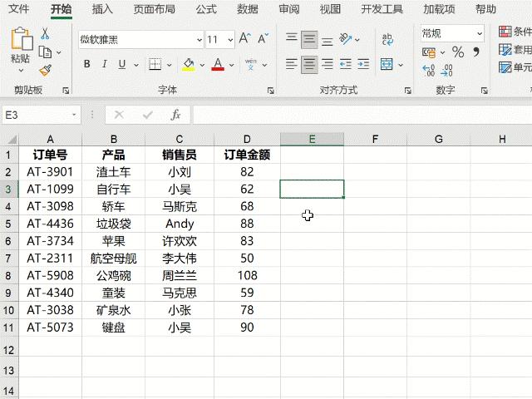
Task: Select row 8 header
Action: pos(9,275)
